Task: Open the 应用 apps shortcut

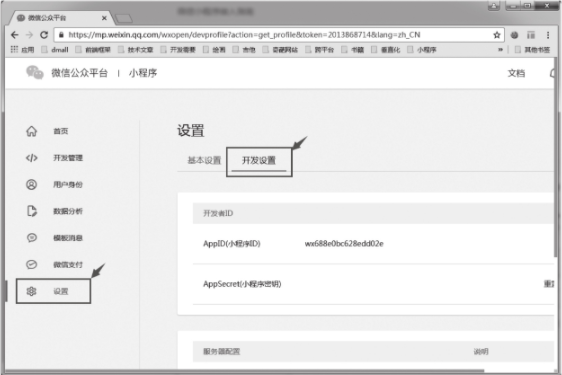Action: click(x=22, y=49)
